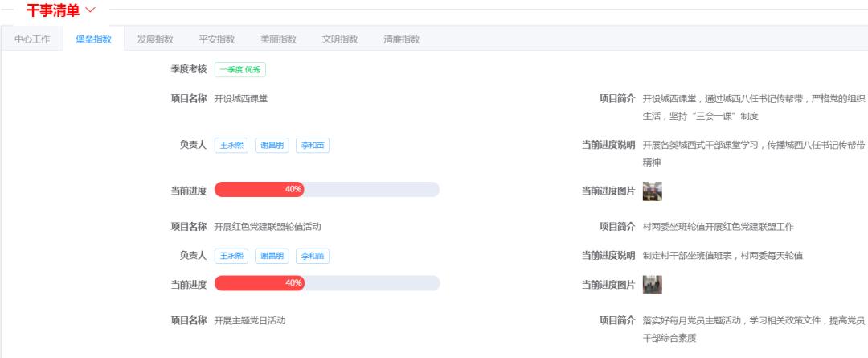The image size is (868, 358).
Task: Click the 干事清单 heading text
Action: pyautogui.click(x=53, y=10)
